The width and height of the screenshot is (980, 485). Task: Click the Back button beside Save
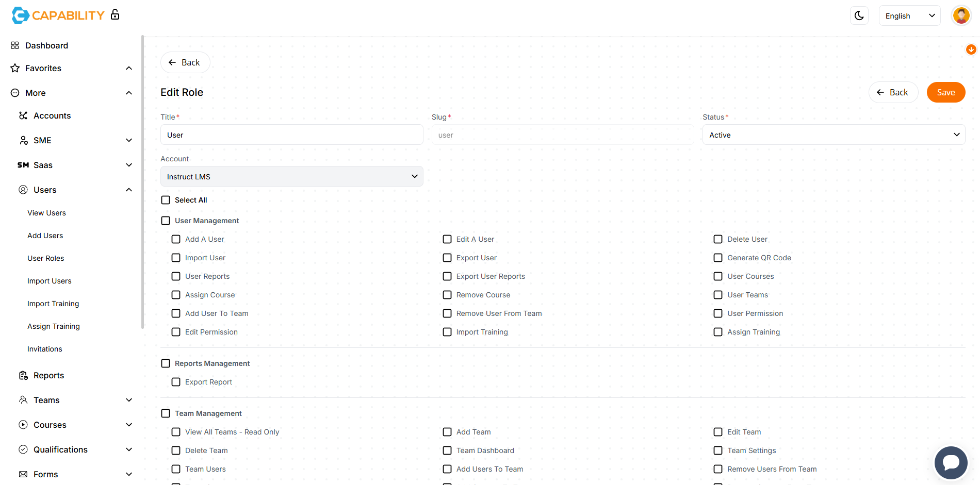pyautogui.click(x=893, y=92)
